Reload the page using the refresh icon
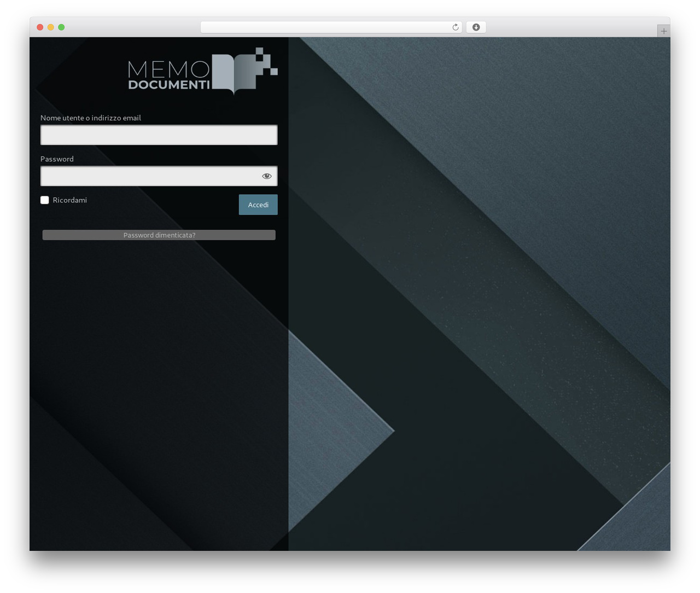This screenshot has width=700, height=593. pyautogui.click(x=455, y=27)
